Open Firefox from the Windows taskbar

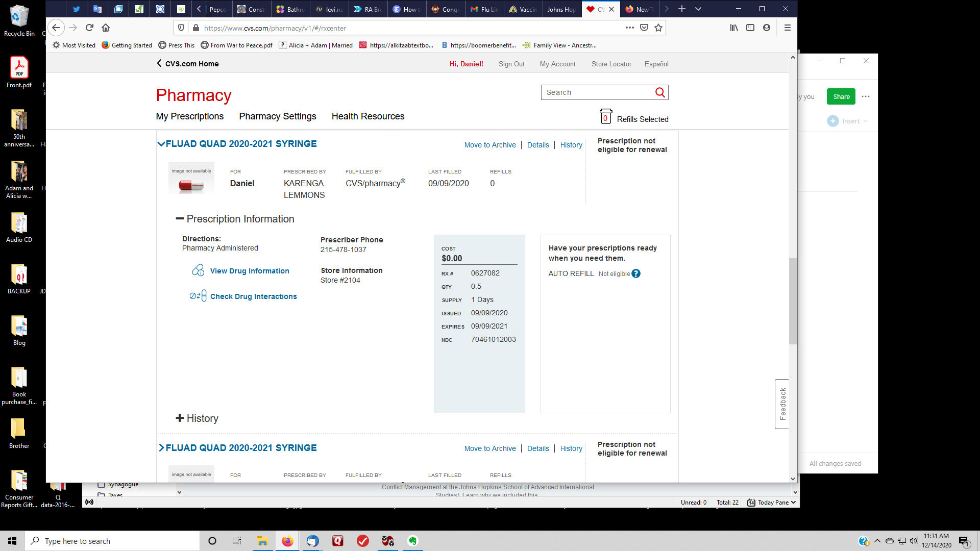[x=287, y=541]
